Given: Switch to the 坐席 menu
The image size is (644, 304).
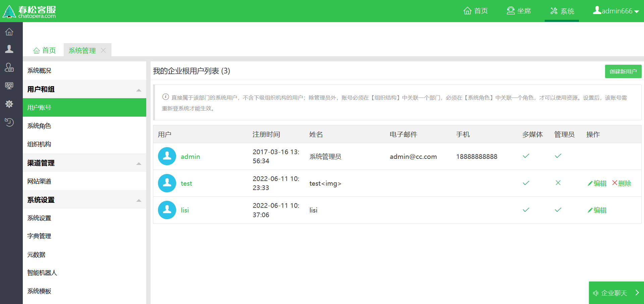Looking at the screenshot, I should (x=519, y=11).
